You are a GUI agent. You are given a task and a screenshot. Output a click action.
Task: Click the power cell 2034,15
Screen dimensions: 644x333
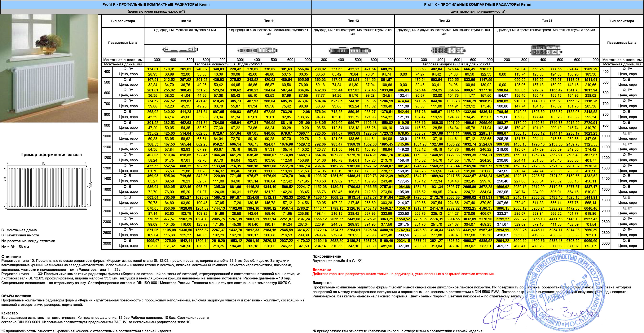coord(403,241)
